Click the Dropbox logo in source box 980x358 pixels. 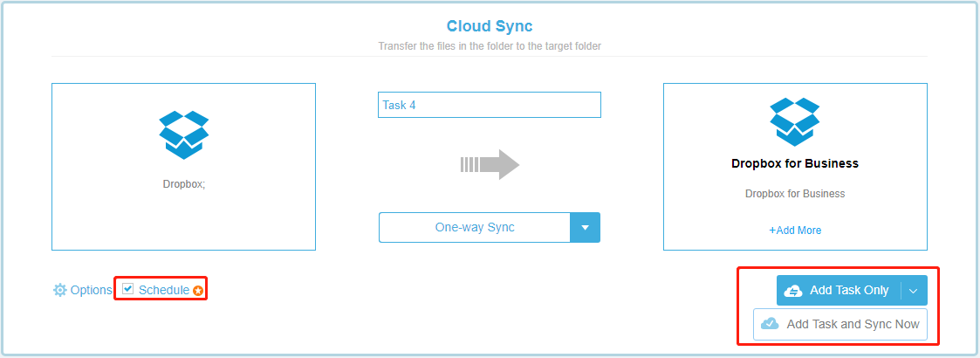point(184,134)
